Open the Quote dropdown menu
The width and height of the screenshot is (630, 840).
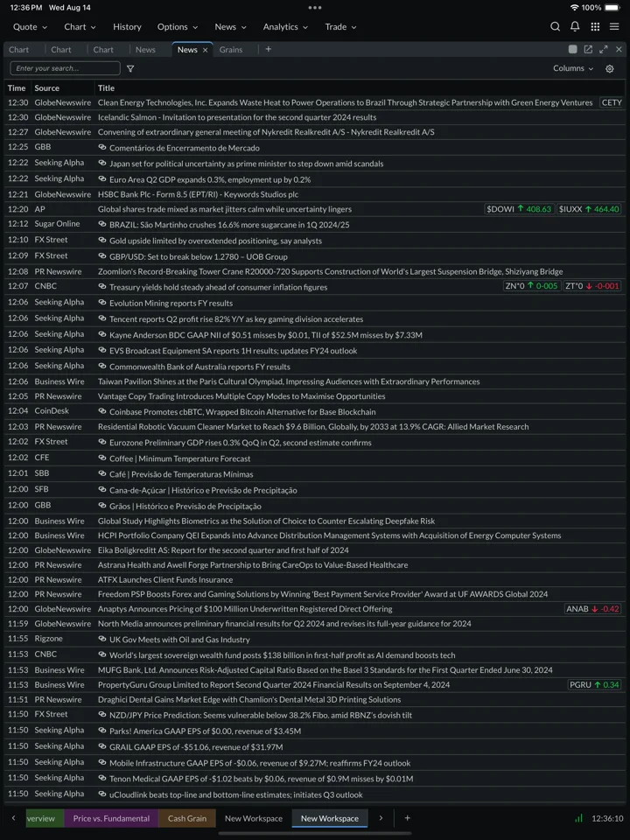(30, 27)
